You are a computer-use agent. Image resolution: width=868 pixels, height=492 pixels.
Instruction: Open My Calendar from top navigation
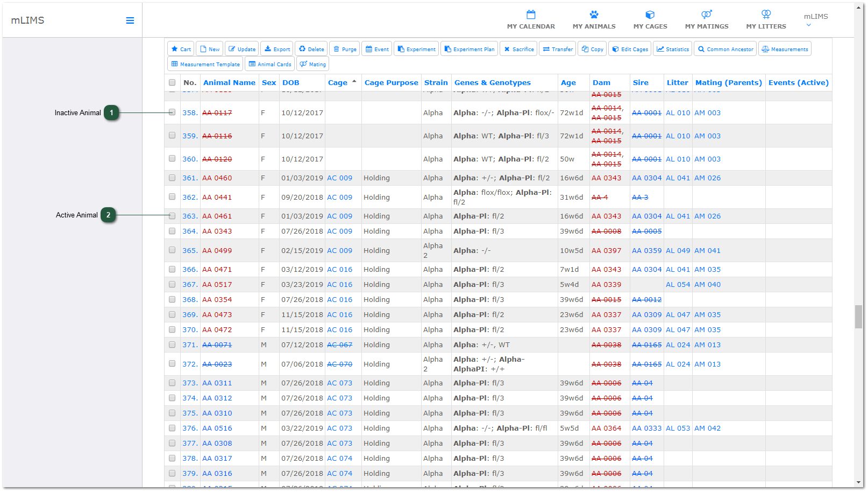coord(531,20)
